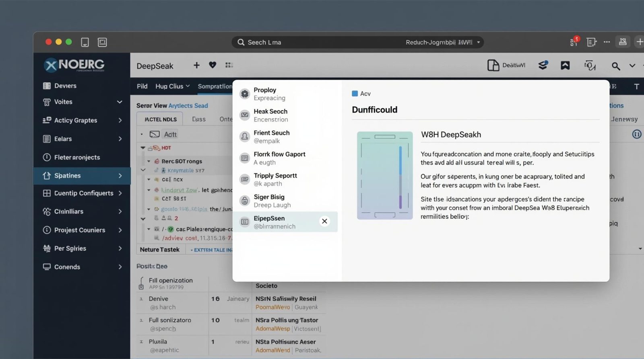Click the share tray icon in title bar
The width and height of the screenshot is (644, 359).
click(x=623, y=42)
